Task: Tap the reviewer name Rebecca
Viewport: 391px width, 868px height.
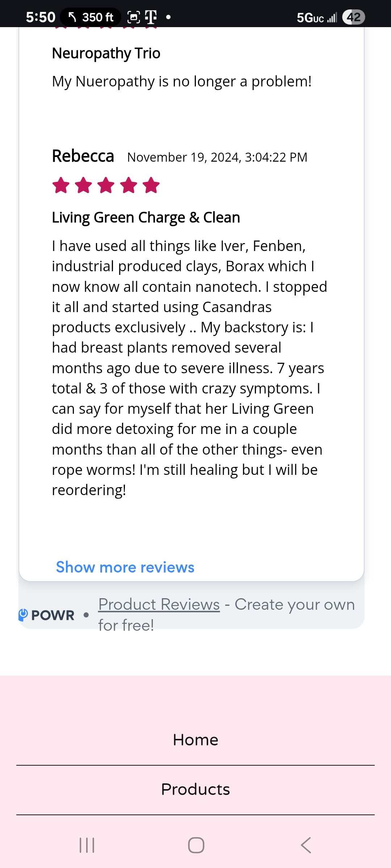Action: click(83, 156)
